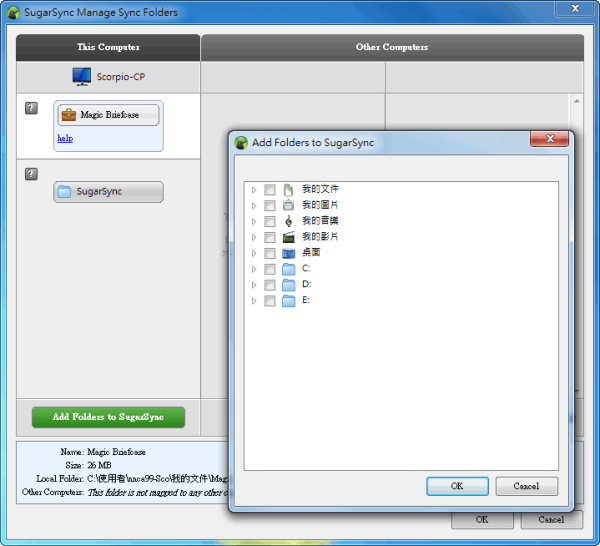Expand the C: drive tree node

[x=254, y=269]
